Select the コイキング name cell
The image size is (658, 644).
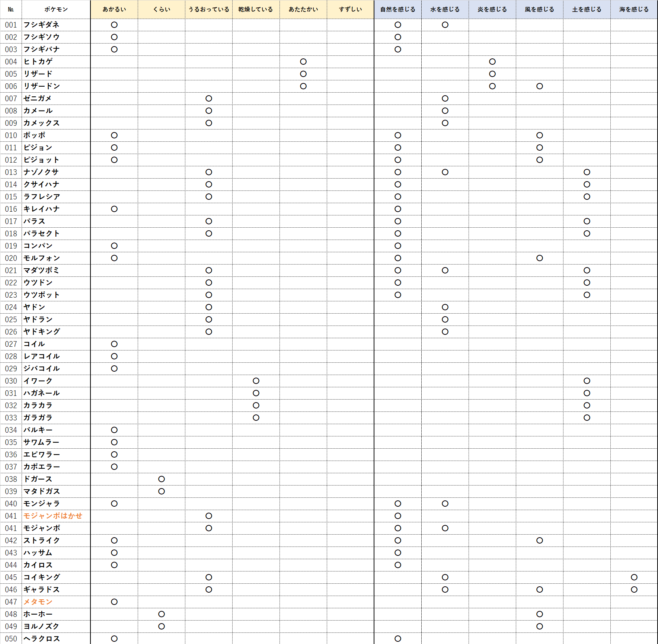tap(42, 577)
